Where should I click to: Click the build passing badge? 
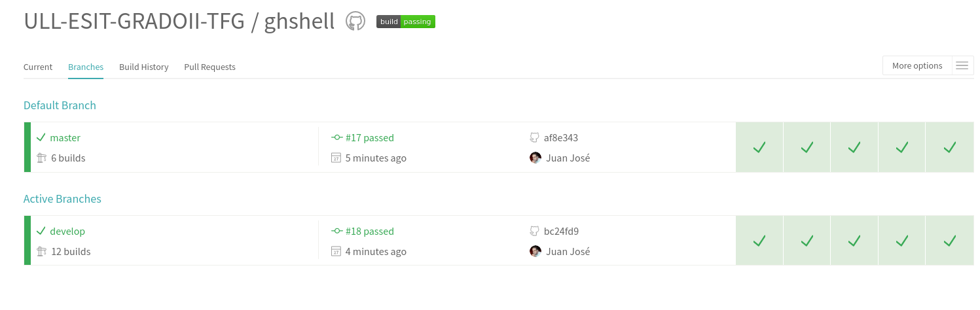[406, 22]
